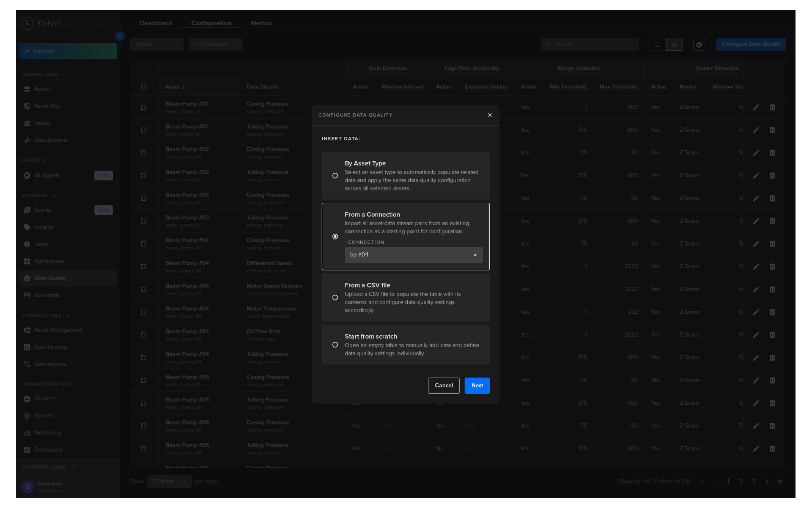Open Assets in the sidebar
This screenshot has width=812, height=508.
pyautogui.click(x=68, y=89)
